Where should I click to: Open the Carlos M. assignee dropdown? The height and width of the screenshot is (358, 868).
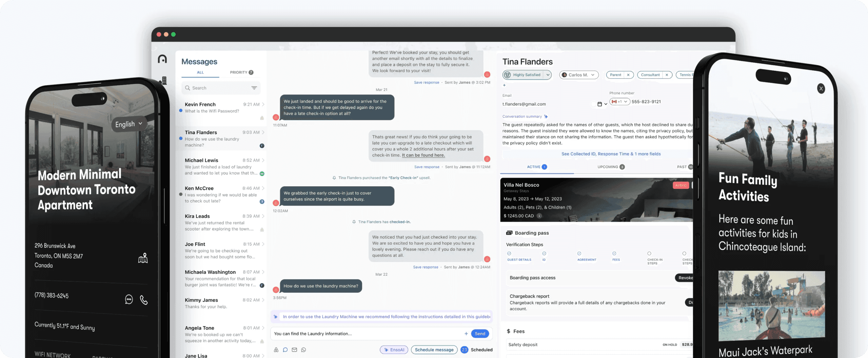click(x=579, y=75)
